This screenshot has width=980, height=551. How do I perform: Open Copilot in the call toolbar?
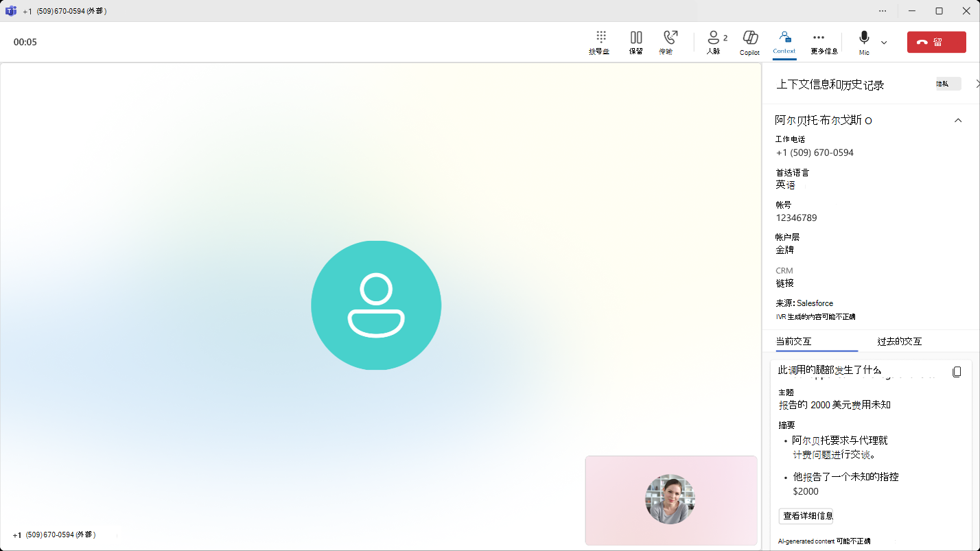(x=749, y=42)
